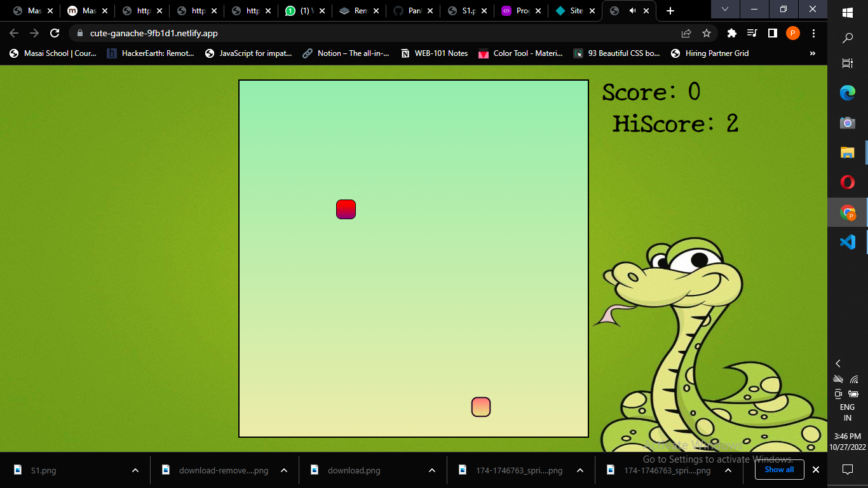Open the WEB-101 Notes bookmark
This screenshot has height=488, width=868.
point(434,53)
